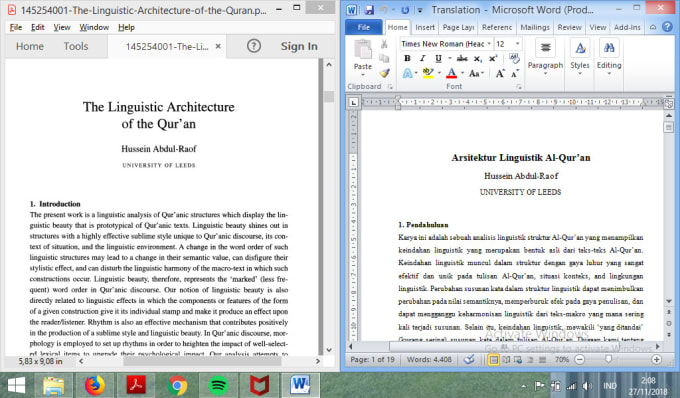This screenshot has height=398, width=680.
Task: Apply Subscript formatting
Action: (x=477, y=59)
